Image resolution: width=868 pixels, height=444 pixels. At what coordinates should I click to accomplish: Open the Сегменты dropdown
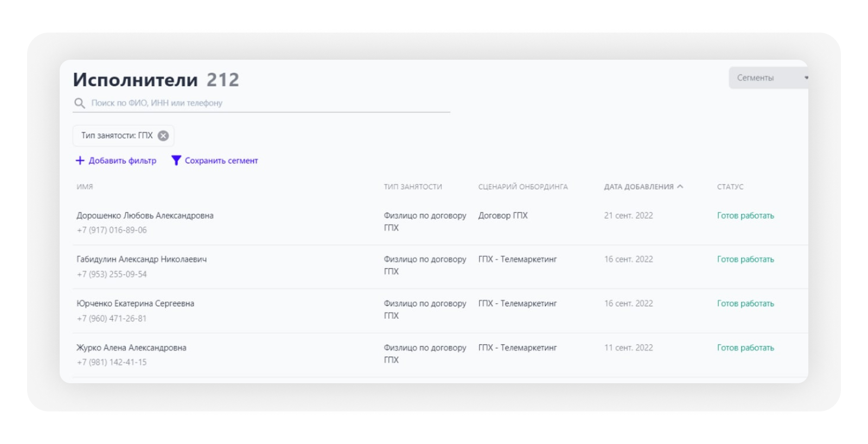tap(768, 78)
